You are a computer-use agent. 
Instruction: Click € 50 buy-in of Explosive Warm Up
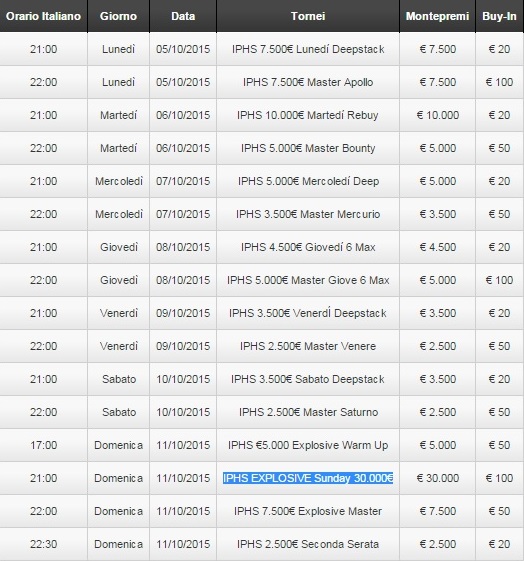tap(499, 445)
